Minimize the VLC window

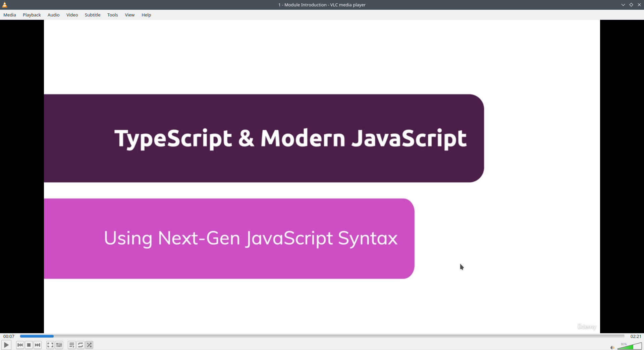623,5
